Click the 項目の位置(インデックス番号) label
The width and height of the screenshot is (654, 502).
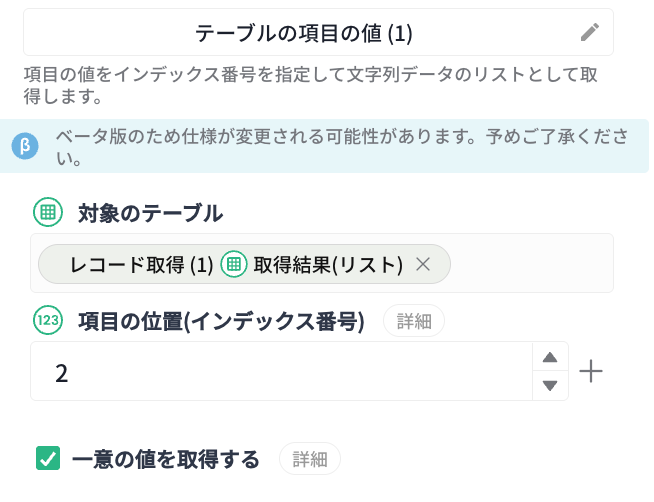click(221, 321)
